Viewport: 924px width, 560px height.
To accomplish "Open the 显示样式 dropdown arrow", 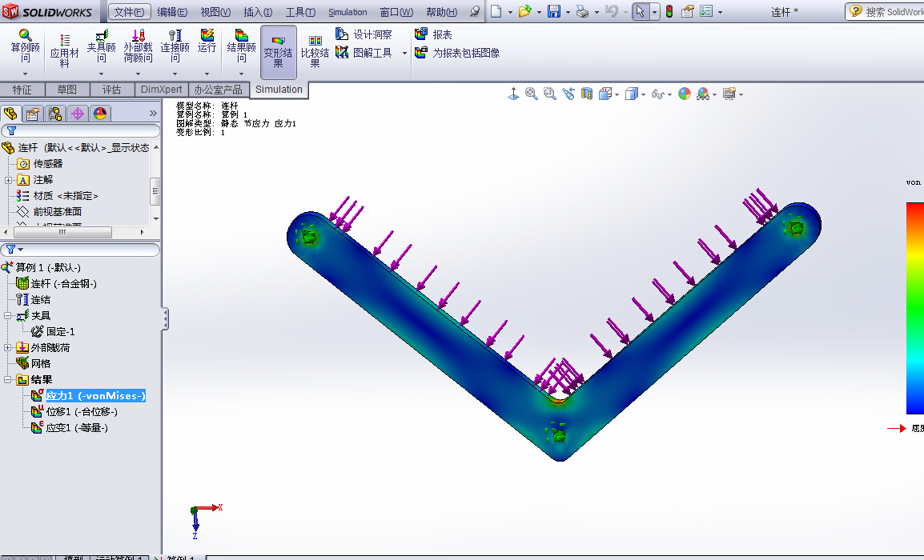I will (x=643, y=94).
